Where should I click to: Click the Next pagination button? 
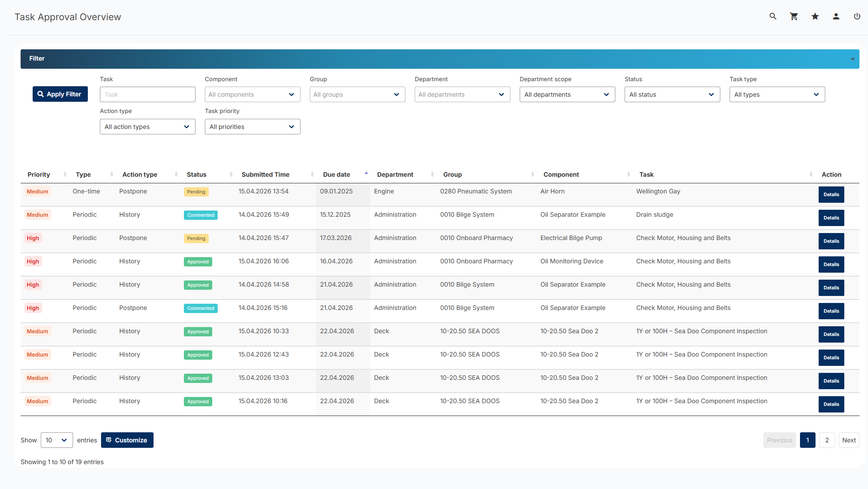(x=849, y=440)
